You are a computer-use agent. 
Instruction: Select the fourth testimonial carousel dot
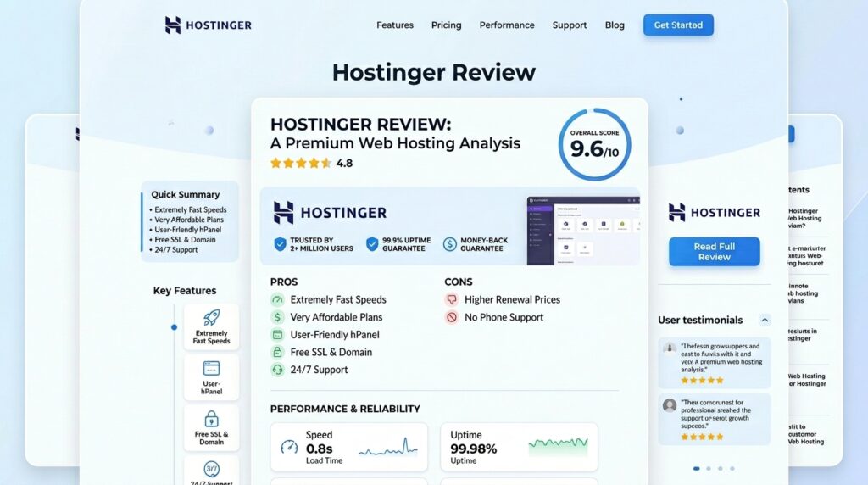click(732, 468)
